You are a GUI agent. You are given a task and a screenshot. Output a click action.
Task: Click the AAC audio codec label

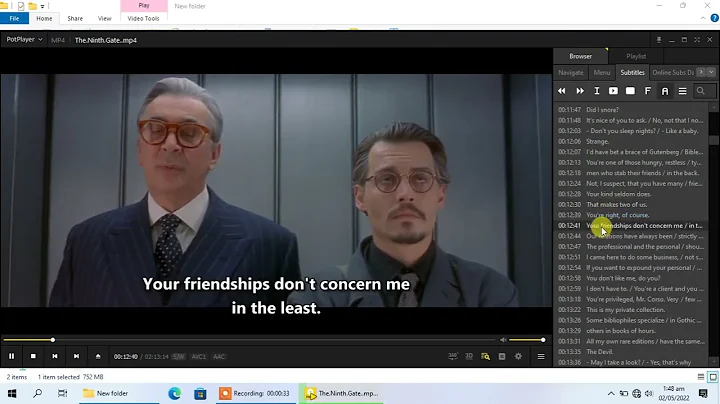[x=219, y=357]
